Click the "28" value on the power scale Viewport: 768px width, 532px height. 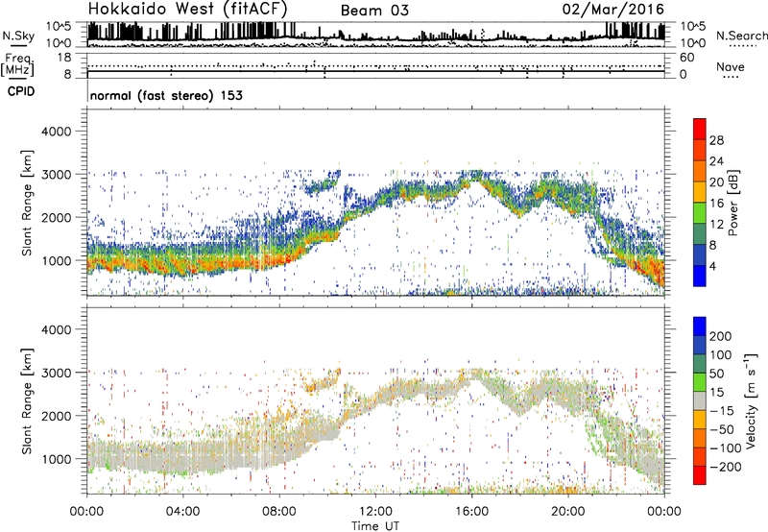point(716,140)
